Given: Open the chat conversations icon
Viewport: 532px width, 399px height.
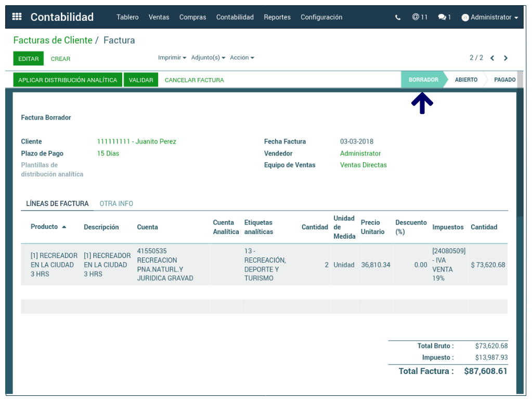Looking at the screenshot, I should pos(444,17).
